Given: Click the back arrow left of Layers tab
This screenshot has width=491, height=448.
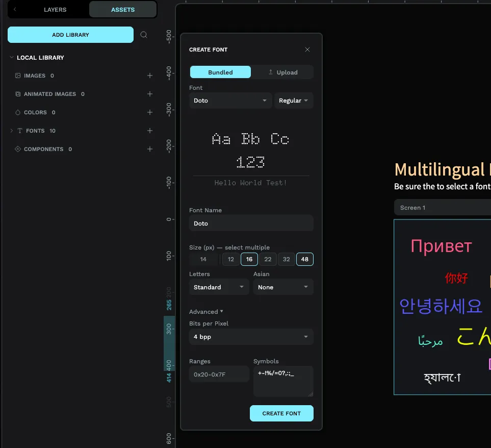Looking at the screenshot, I should tap(15, 9).
